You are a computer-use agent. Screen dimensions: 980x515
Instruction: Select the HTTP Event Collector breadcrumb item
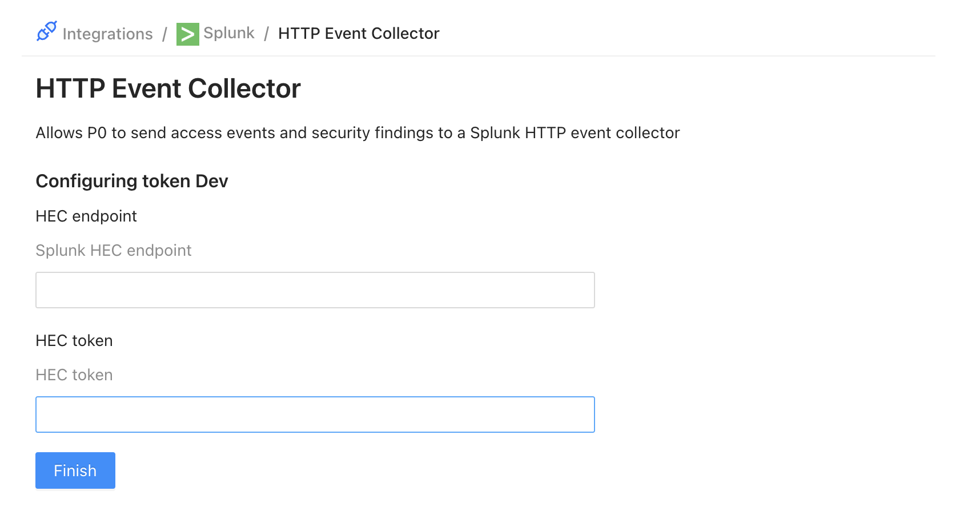point(359,34)
